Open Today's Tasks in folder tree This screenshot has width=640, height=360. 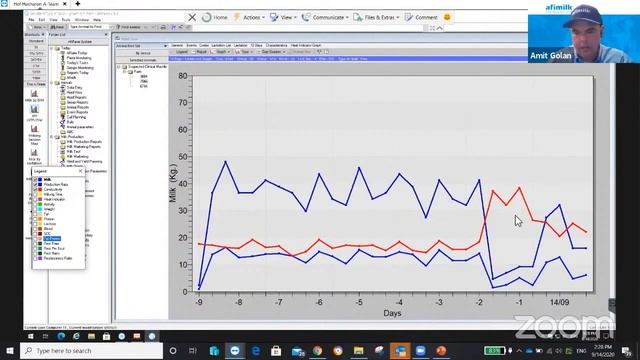pyautogui.click(x=77, y=63)
